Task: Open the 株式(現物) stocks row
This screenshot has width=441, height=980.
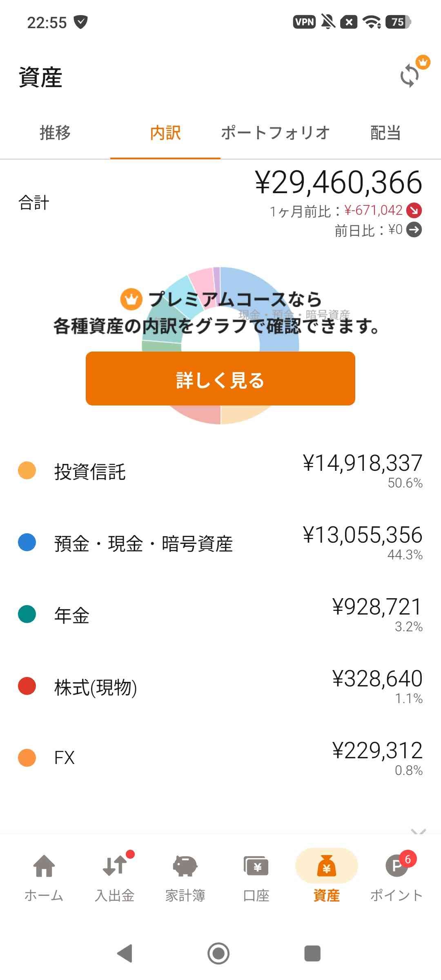Action: coord(220,687)
